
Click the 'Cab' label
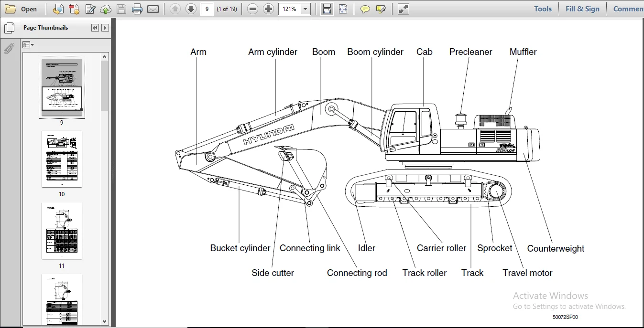pos(424,52)
